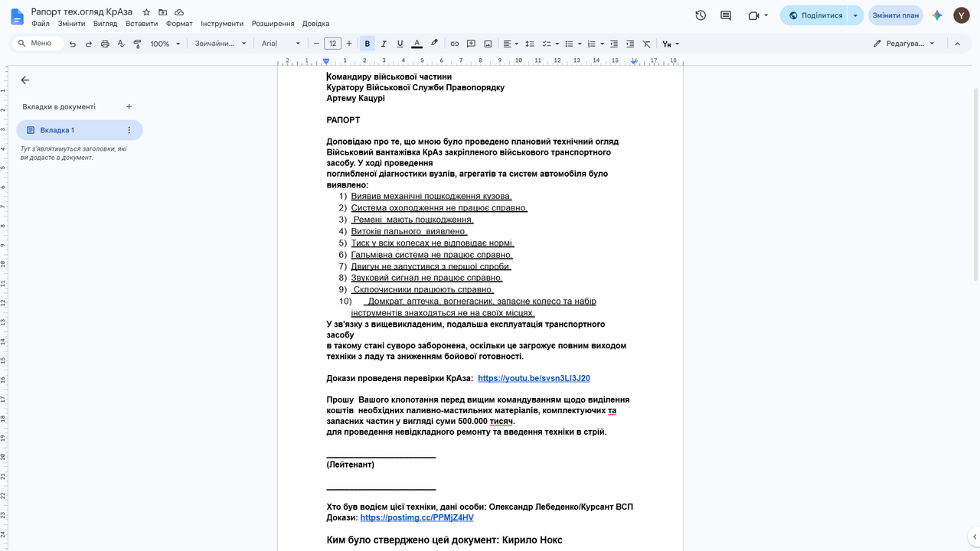This screenshot has width=980, height=551.
Task: Add a new document tab
Action: [x=129, y=107]
